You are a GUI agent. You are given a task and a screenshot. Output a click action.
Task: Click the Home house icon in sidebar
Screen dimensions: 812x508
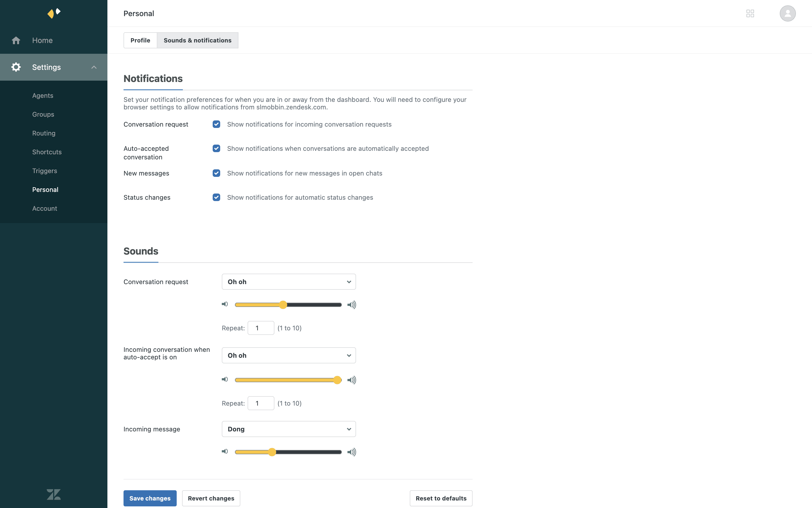[16, 40]
